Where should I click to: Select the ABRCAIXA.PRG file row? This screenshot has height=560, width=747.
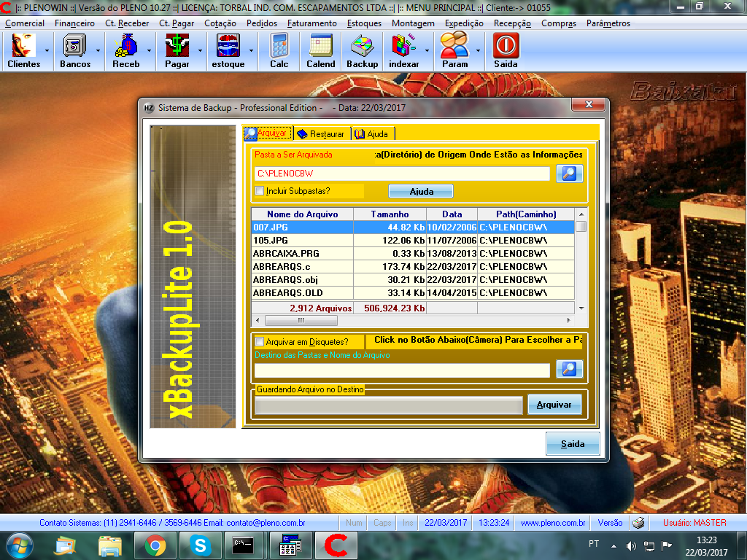[x=413, y=254]
